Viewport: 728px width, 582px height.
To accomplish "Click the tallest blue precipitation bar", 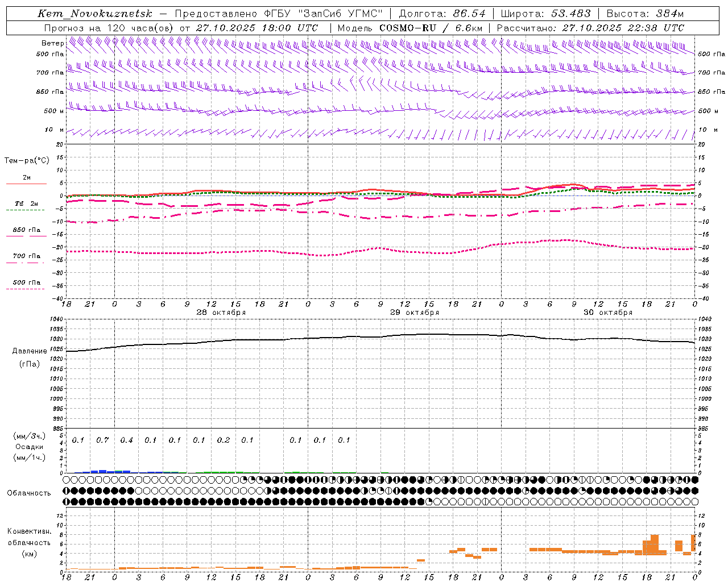I will click(102, 471).
